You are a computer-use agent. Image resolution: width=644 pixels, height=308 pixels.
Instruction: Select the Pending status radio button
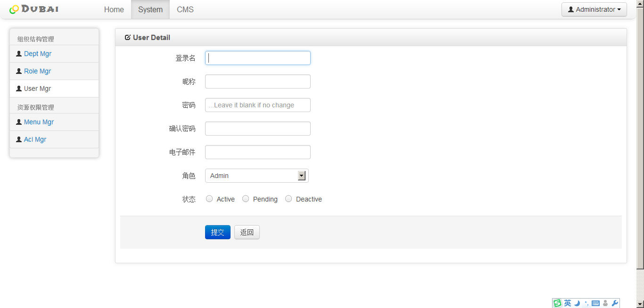pyautogui.click(x=246, y=199)
